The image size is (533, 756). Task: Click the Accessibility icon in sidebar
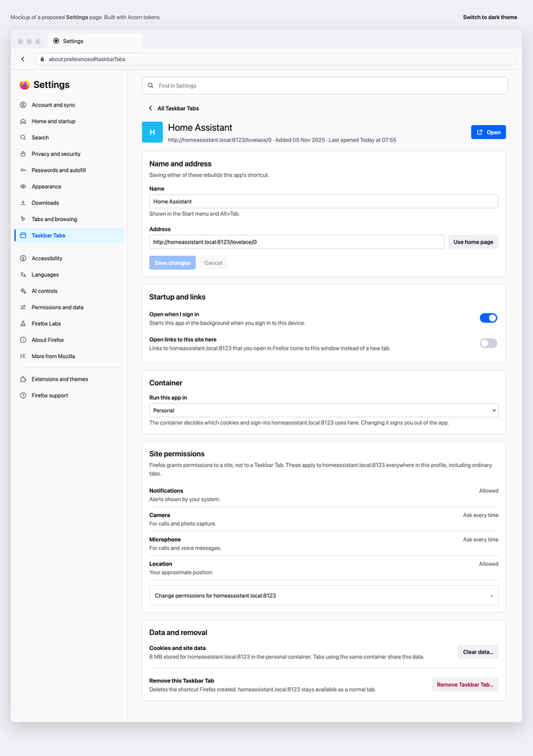pyautogui.click(x=23, y=258)
